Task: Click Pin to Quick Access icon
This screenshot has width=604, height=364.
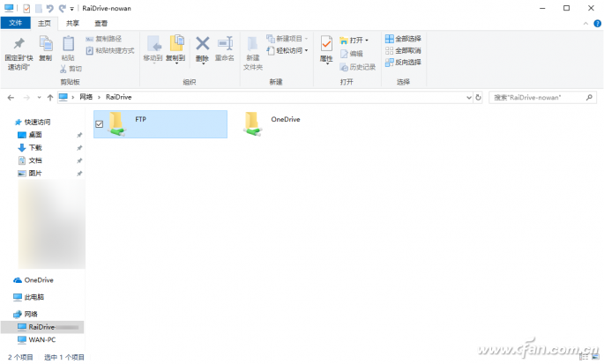Action: coord(19,43)
